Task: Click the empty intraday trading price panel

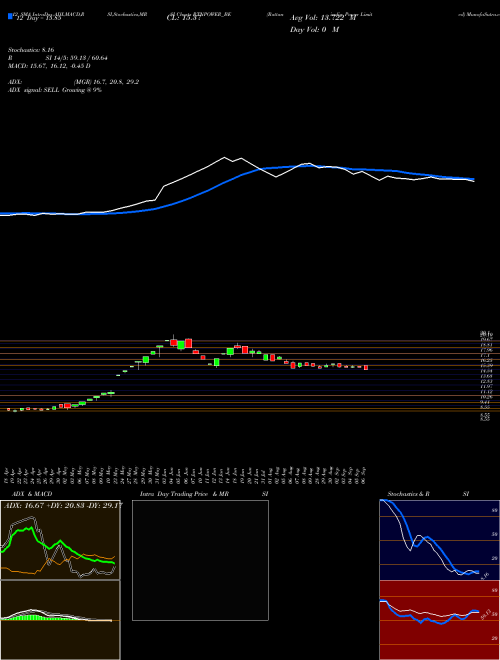Action: pos(200,560)
